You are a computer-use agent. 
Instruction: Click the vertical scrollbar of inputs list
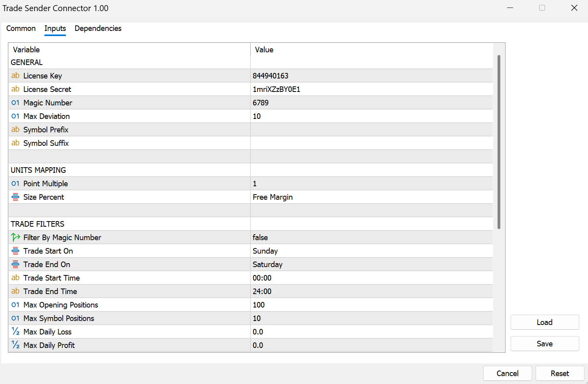tap(499, 142)
